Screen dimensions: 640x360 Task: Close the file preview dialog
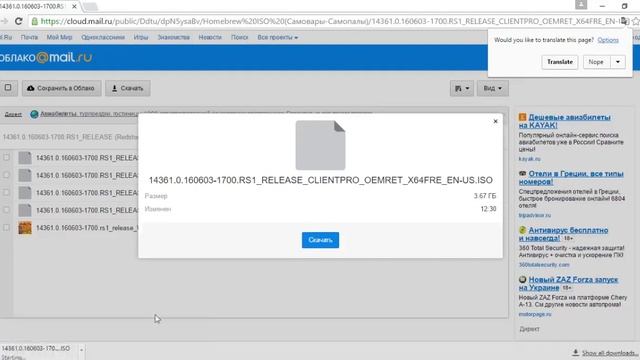coord(496,121)
